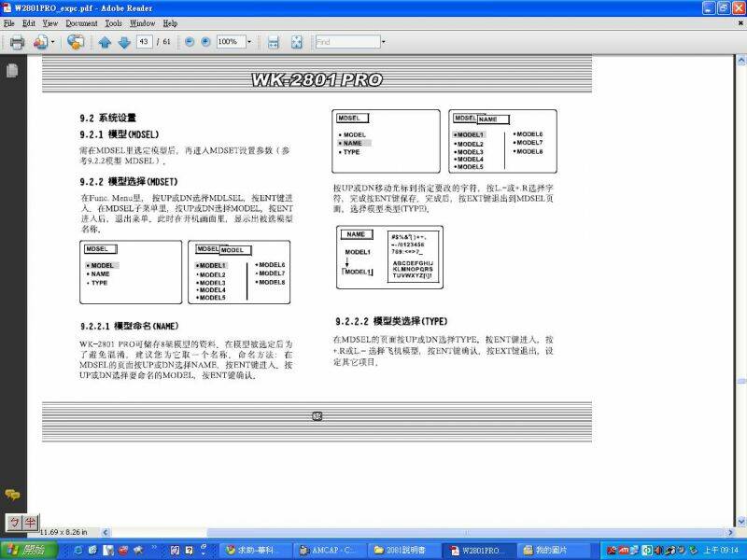Click the Internet Explorer quick launch icon
Screen dimensions: 747x560
click(x=78, y=550)
